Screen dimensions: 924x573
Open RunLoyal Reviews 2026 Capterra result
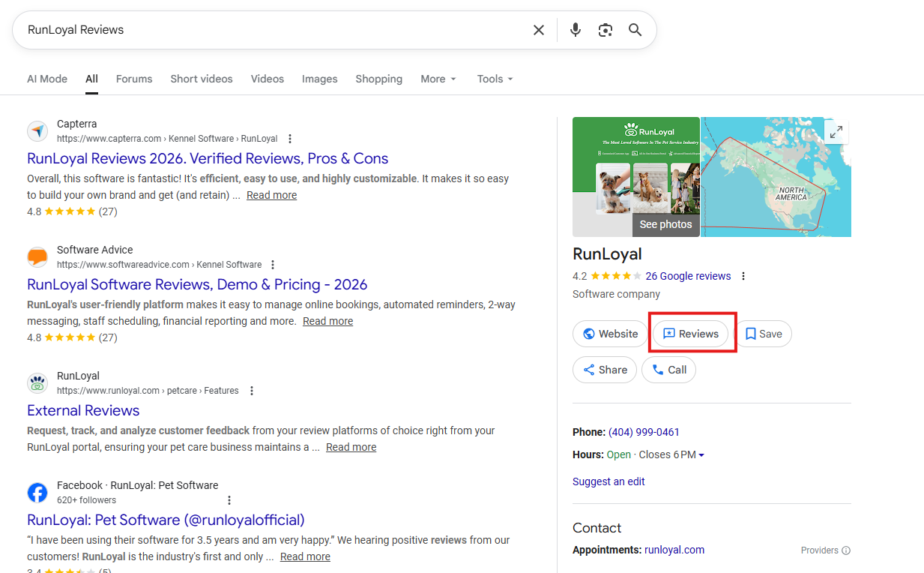208,158
